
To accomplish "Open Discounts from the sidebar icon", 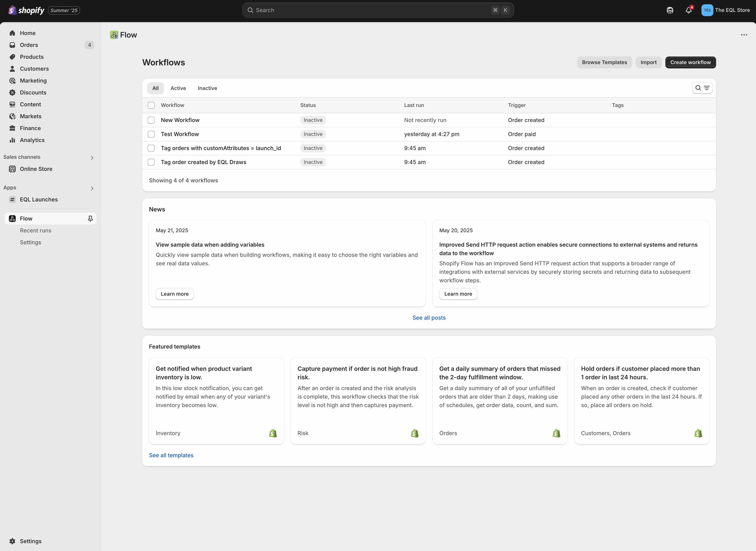I will [x=12, y=92].
